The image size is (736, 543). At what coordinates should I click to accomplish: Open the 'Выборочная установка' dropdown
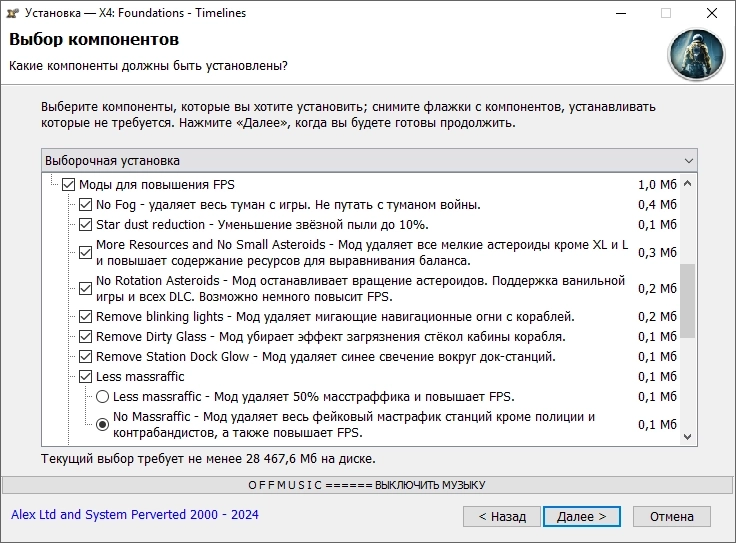tap(369, 161)
